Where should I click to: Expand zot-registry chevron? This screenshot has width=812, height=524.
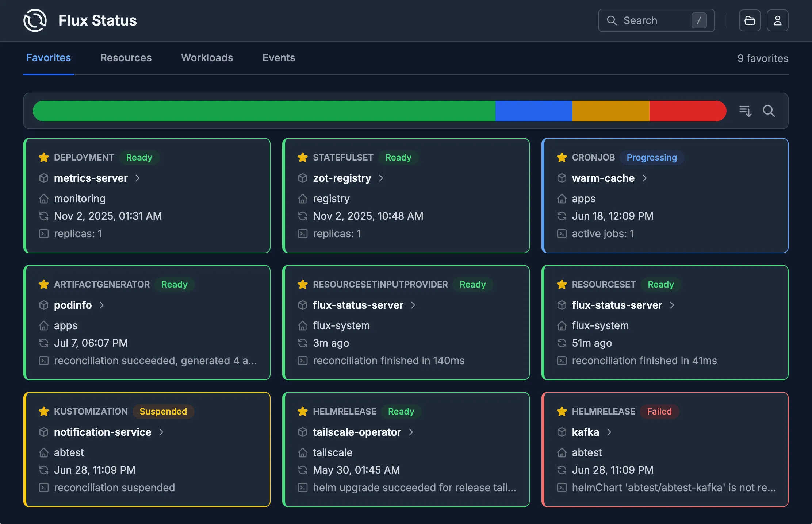tap(381, 178)
